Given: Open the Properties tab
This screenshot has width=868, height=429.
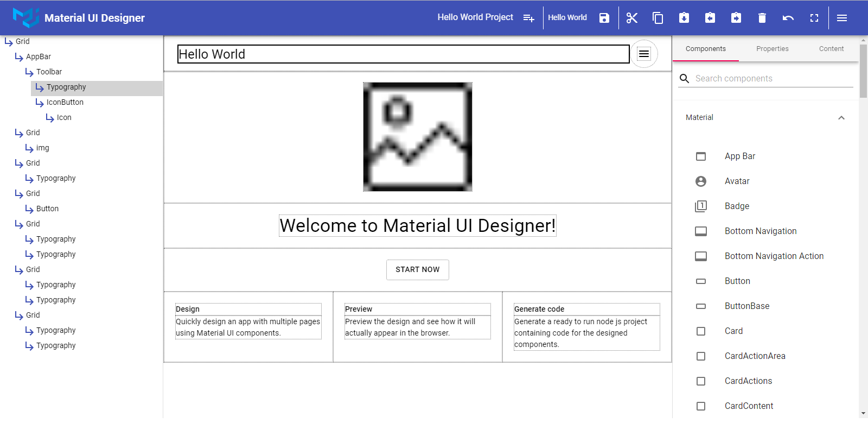Looking at the screenshot, I should tap(773, 49).
